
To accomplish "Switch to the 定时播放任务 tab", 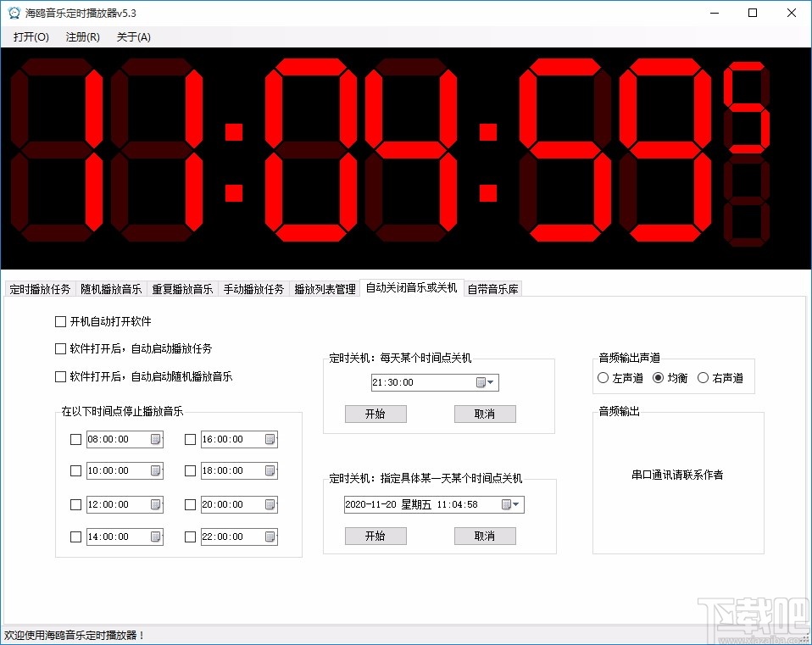I will pyautogui.click(x=39, y=287).
